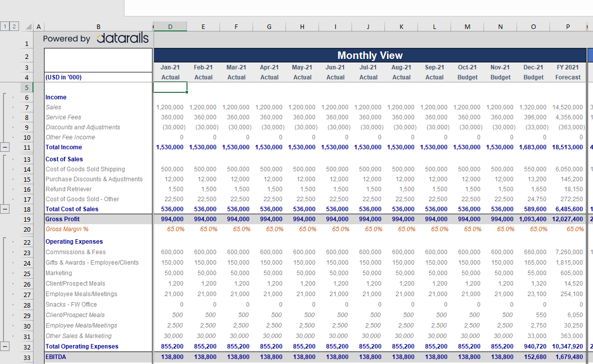
Task: Select column H header
Action: click(x=302, y=26)
